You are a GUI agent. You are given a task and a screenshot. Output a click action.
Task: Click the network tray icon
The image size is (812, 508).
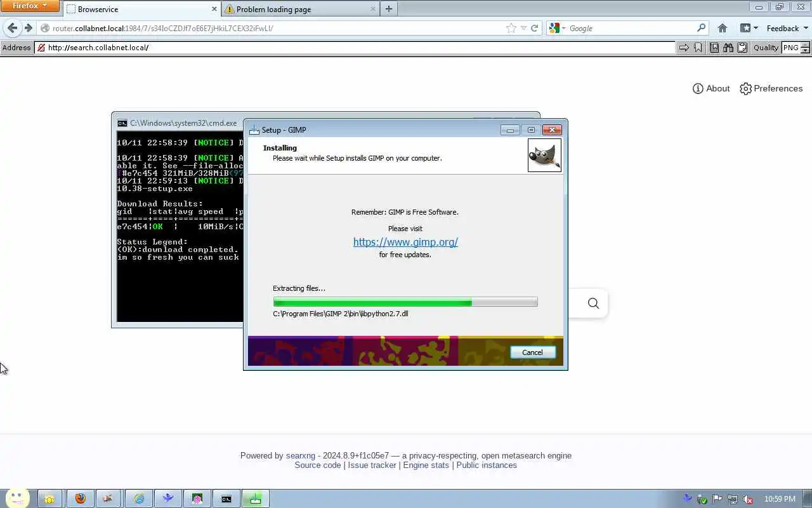tap(733, 499)
